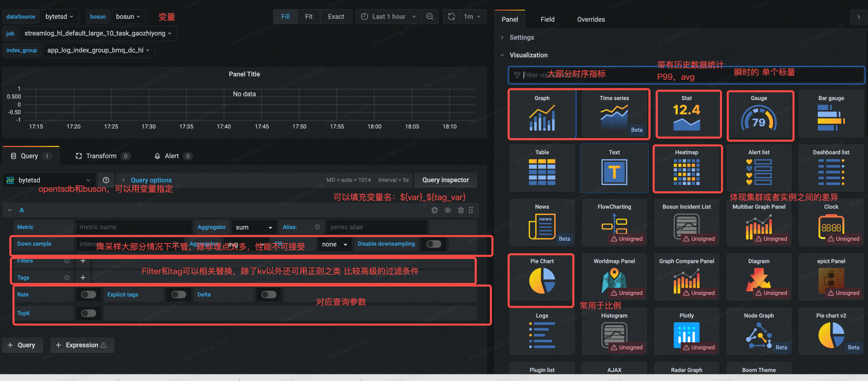Open the Last 1 hour time picker
Screen dimensions: 868x381
388,16
